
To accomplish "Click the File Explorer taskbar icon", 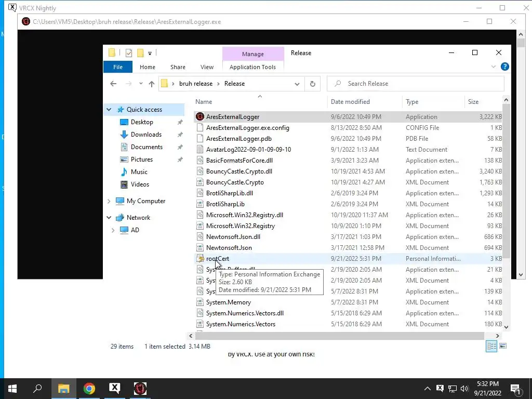I will (x=64, y=389).
